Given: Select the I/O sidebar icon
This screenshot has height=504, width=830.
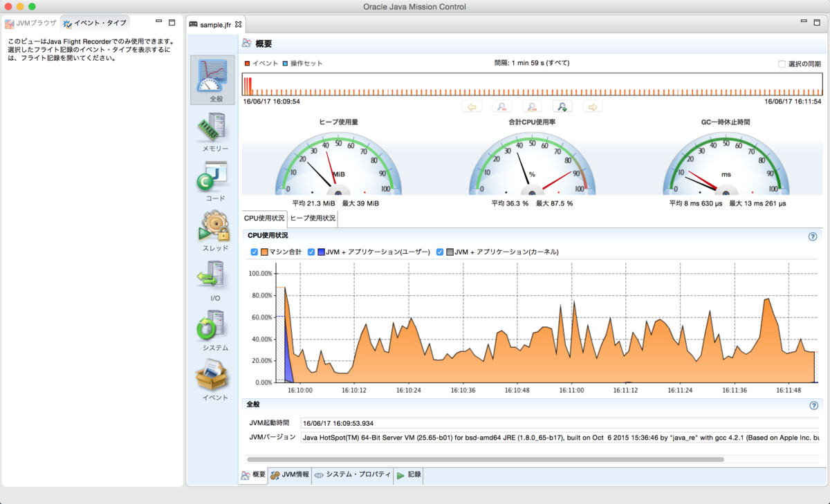Looking at the screenshot, I should [x=213, y=275].
